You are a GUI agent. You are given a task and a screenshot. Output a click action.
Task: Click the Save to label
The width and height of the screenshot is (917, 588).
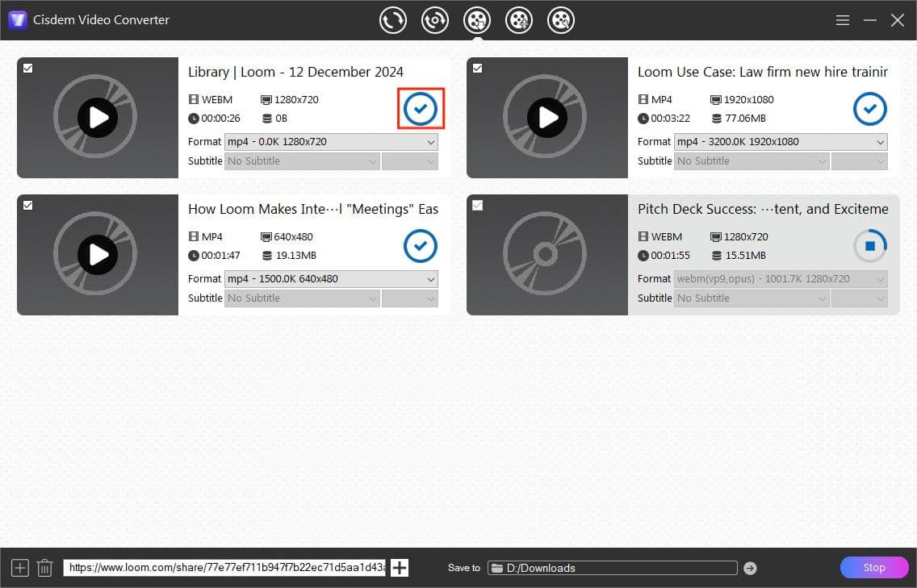pos(464,568)
